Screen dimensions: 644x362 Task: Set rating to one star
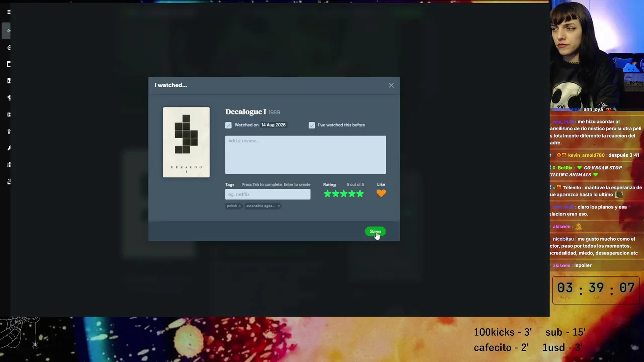[x=328, y=194]
